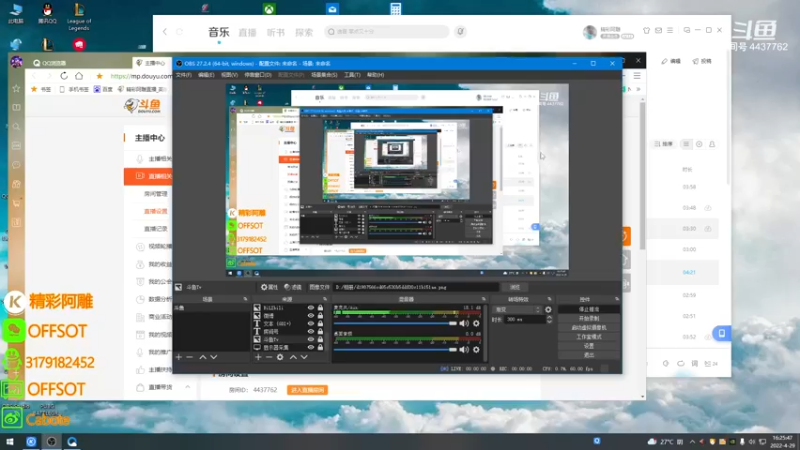Go to the home page in QQ browser

[x=79, y=76]
